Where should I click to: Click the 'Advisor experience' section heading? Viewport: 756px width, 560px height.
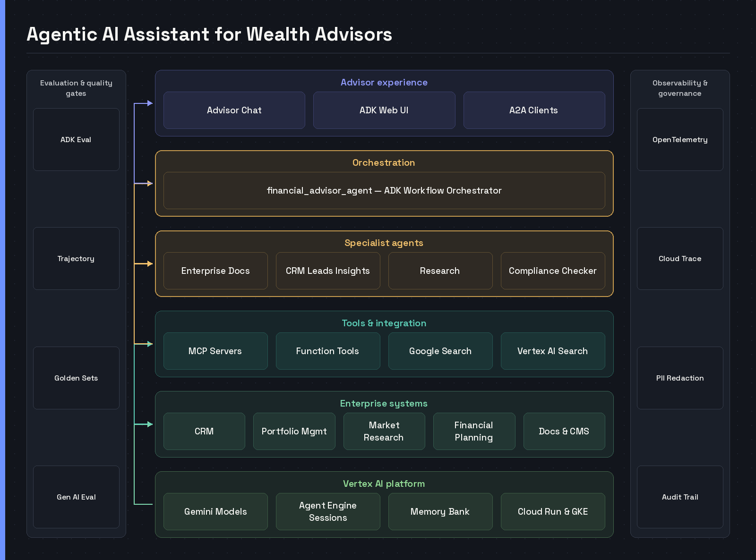point(384,82)
